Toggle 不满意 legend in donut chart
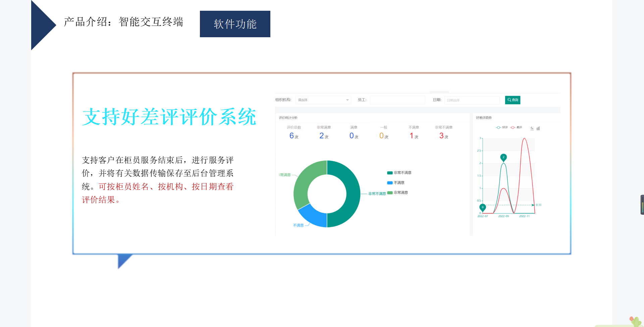 pyautogui.click(x=396, y=183)
